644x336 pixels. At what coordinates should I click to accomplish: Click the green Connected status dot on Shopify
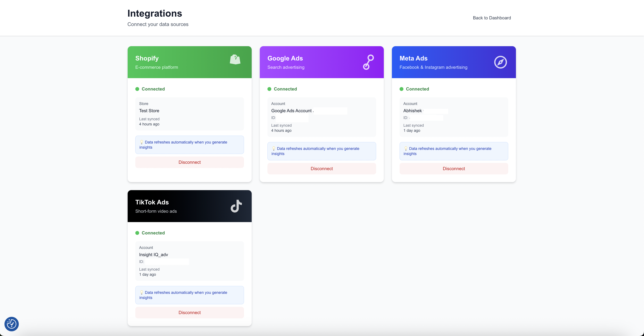point(137,89)
